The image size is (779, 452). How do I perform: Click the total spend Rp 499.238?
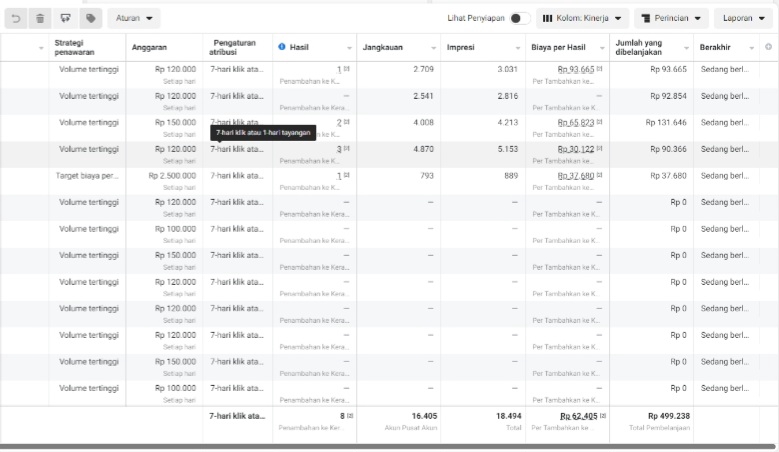pos(669,416)
